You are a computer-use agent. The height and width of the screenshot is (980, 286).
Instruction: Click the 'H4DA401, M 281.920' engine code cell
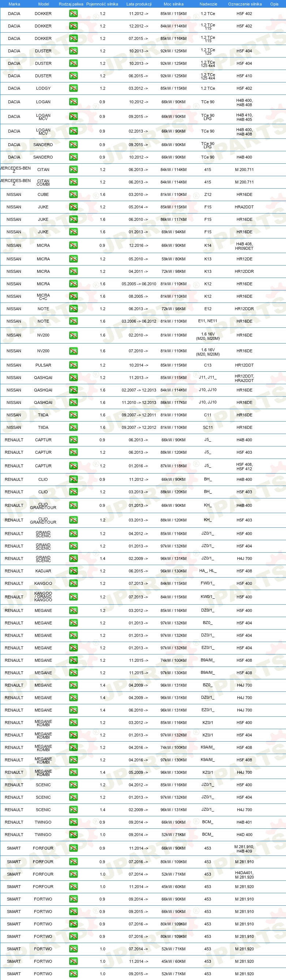(x=244, y=875)
